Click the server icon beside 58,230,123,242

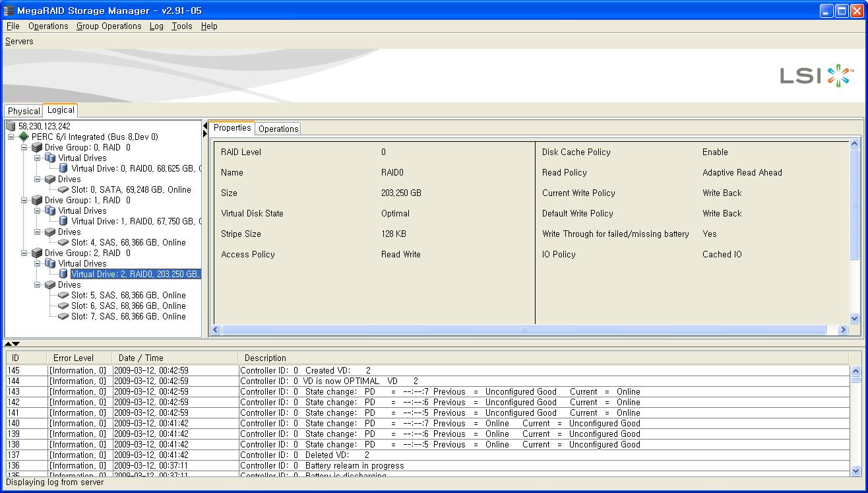tap(11, 126)
